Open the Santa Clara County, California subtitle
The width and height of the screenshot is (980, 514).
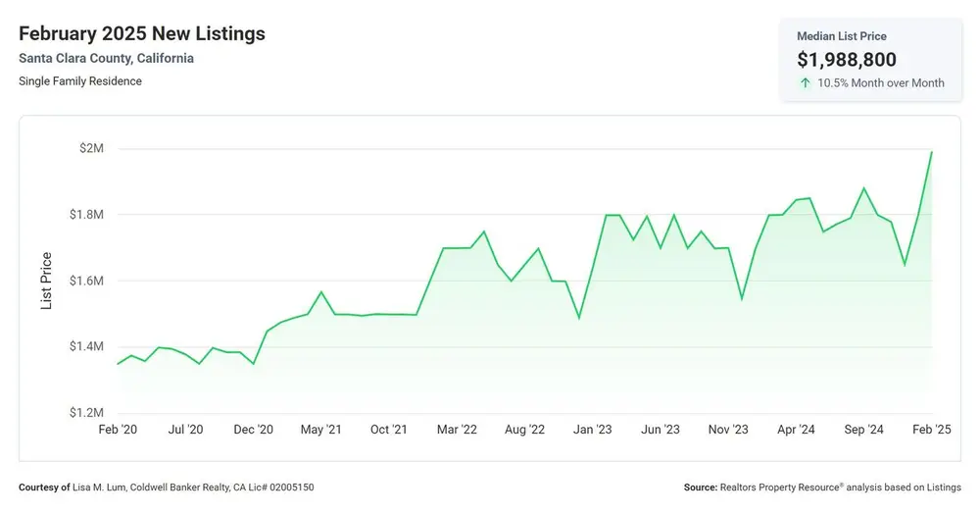click(106, 58)
